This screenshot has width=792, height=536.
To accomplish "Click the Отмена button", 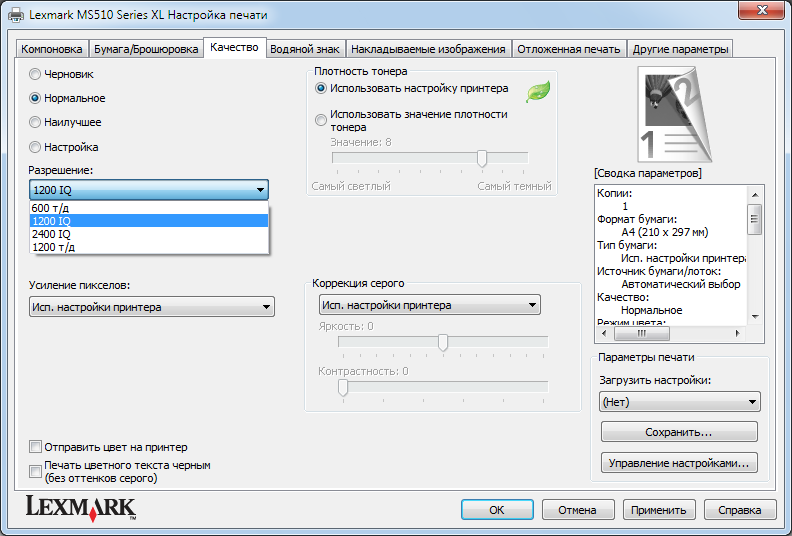I will (x=578, y=510).
